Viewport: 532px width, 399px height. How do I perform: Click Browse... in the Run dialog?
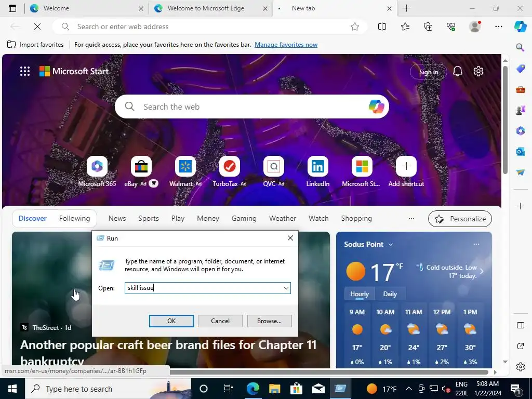(x=270, y=321)
